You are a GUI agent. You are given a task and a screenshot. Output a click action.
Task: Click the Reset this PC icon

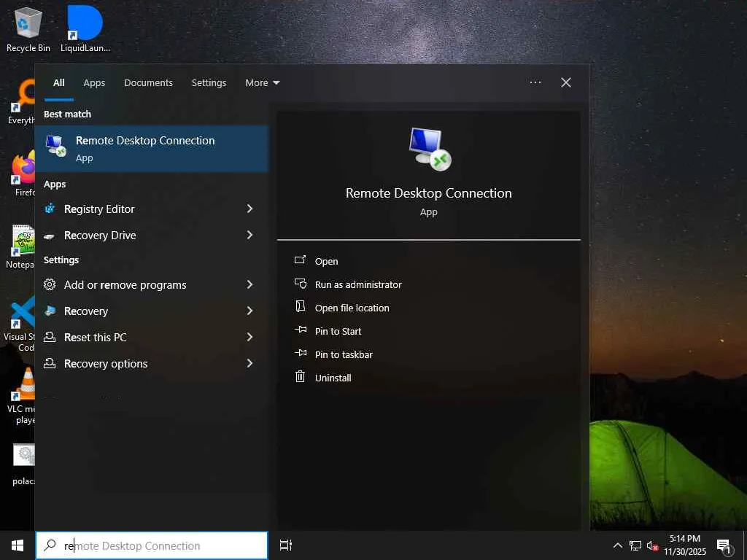(50, 337)
